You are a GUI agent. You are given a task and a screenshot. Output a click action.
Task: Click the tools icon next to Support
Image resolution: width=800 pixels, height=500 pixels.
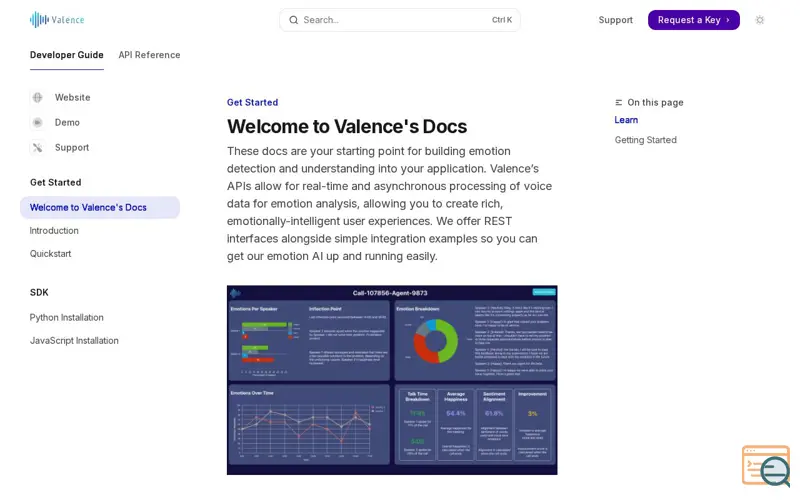coord(38,147)
